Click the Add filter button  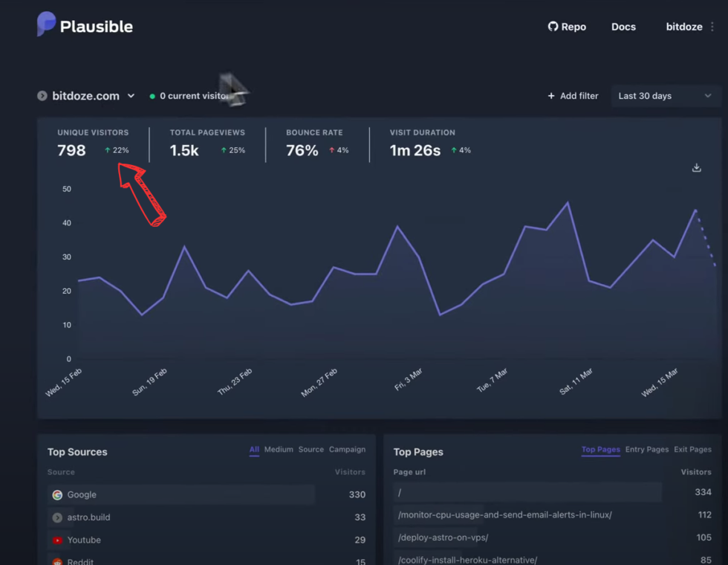[x=573, y=95]
